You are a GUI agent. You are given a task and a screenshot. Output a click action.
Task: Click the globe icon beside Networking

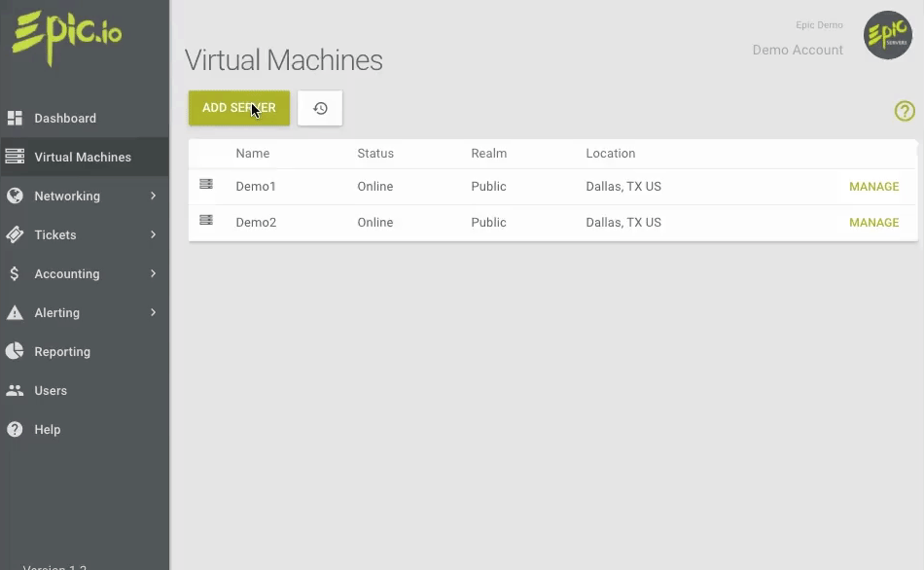click(16, 196)
